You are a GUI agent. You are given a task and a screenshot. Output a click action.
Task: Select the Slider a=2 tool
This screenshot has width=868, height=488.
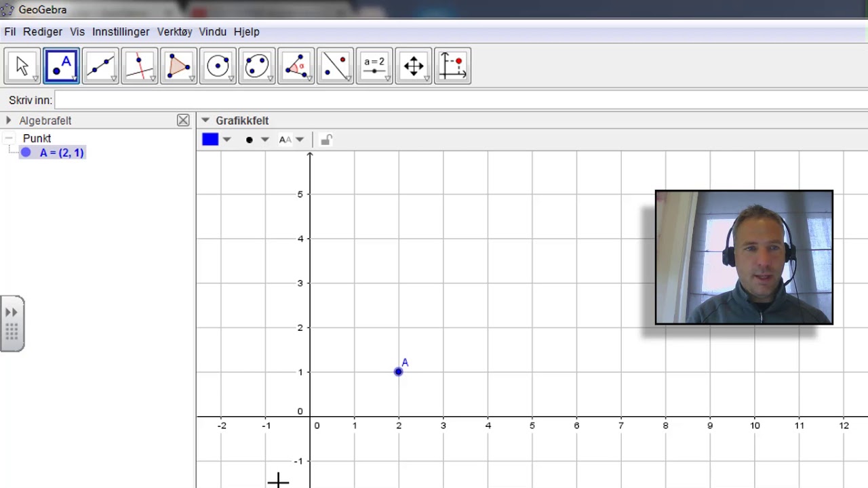pos(374,66)
